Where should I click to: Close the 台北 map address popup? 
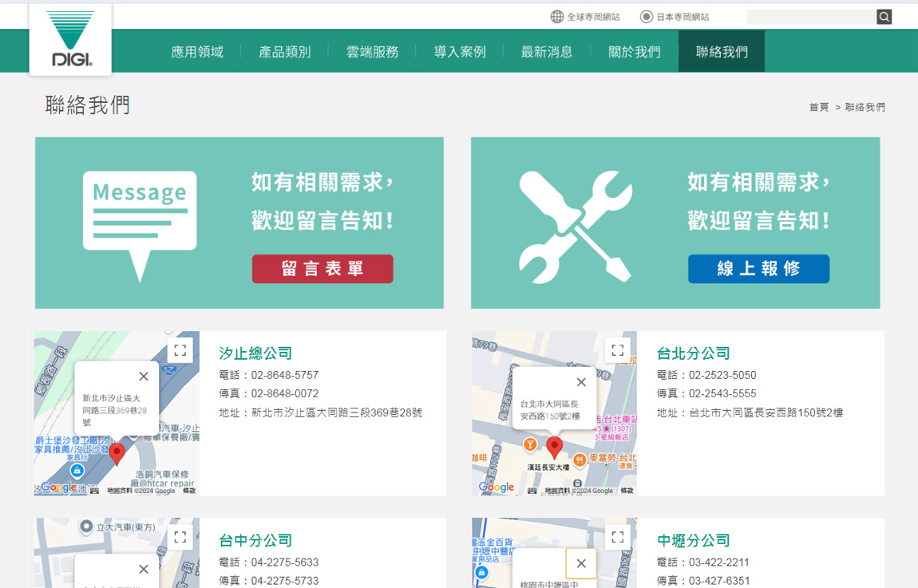point(581,382)
